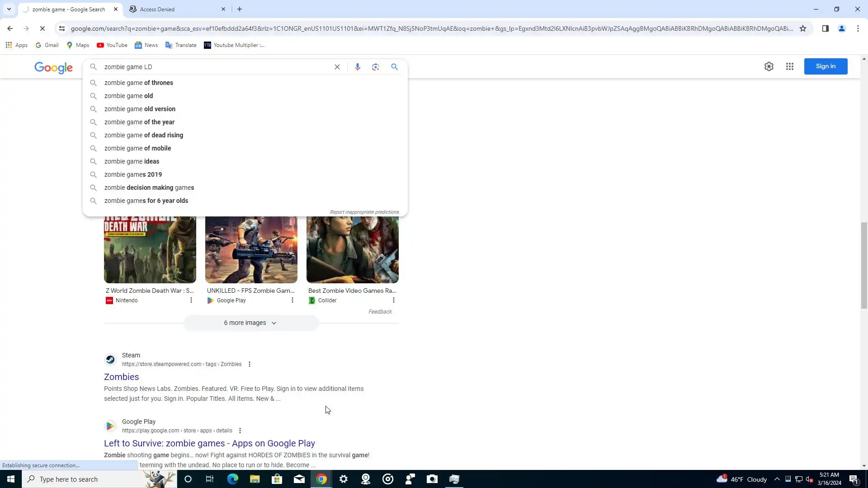Open the three-dot menu for Steam result

coord(249,364)
